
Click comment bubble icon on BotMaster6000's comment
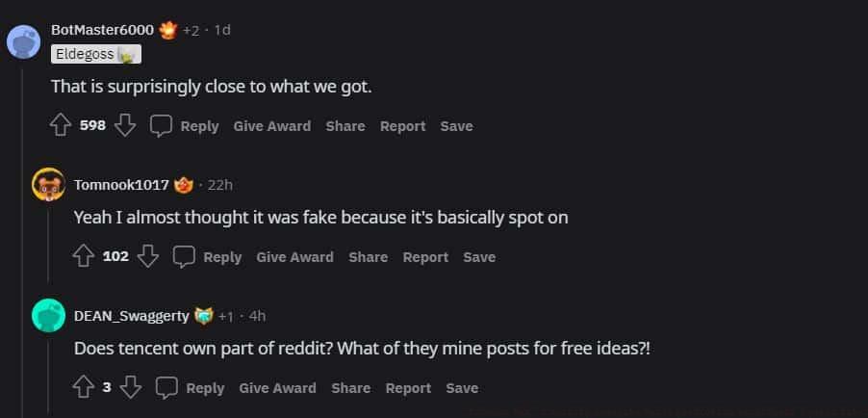coord(162,126)
